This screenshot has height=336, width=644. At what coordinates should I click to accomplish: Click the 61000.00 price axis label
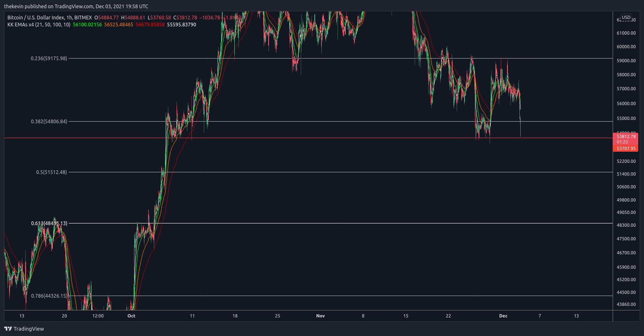626,33
